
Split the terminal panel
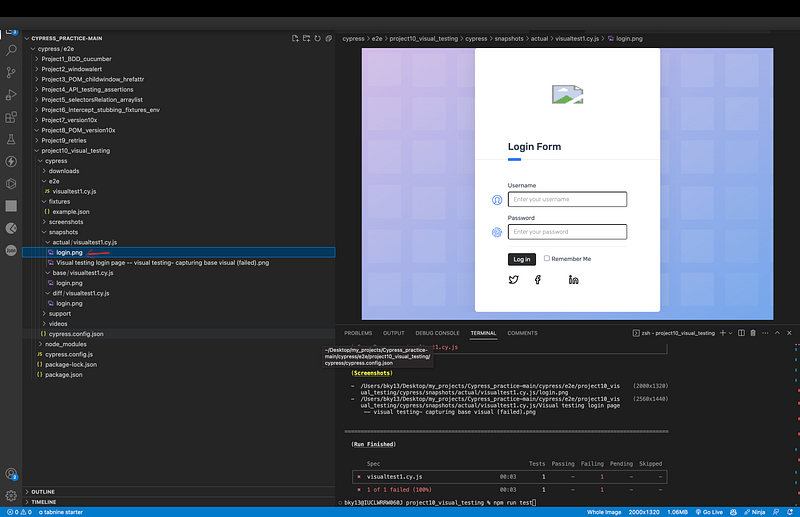click(x=741, y=333)
